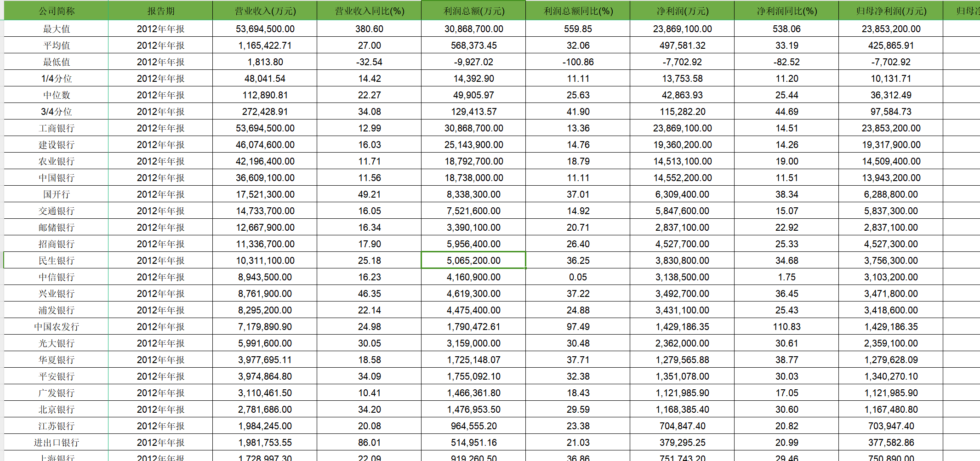
Task: Click the highlighted 5,065,200.00 cell for 民生银行
Action: coord(473,260)
